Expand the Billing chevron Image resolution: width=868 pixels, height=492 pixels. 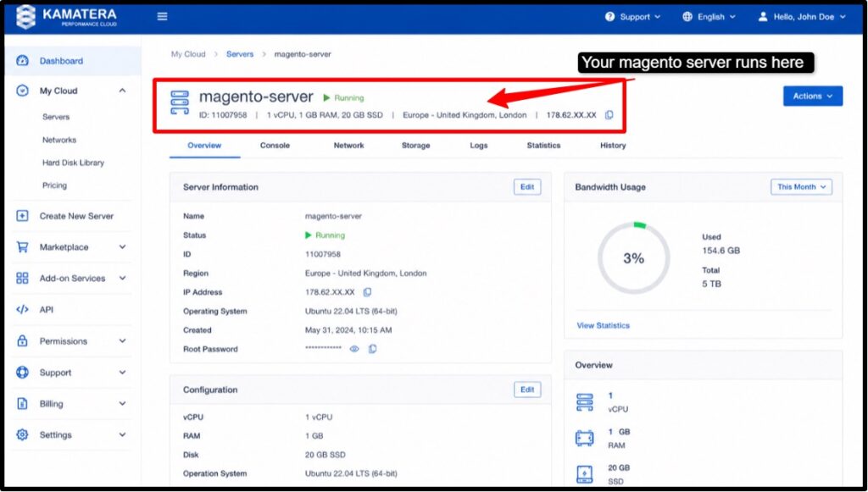122,404
